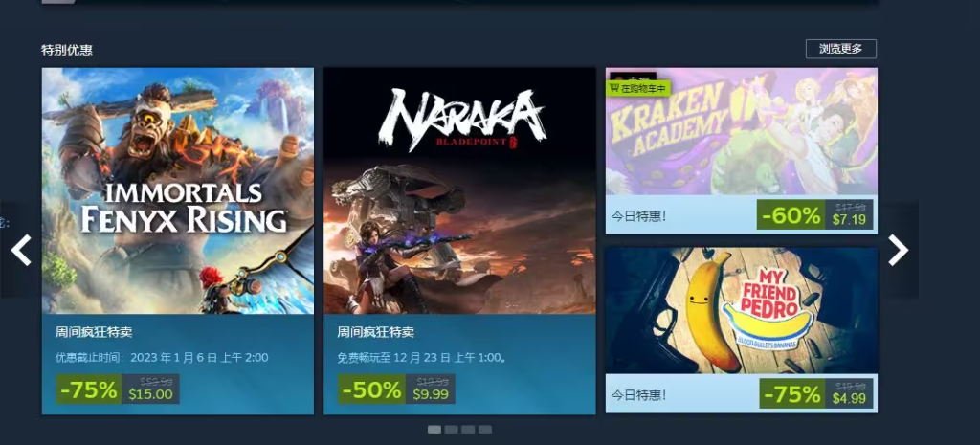Click the -60% discount on Kraken Academy

pos(791,215)
